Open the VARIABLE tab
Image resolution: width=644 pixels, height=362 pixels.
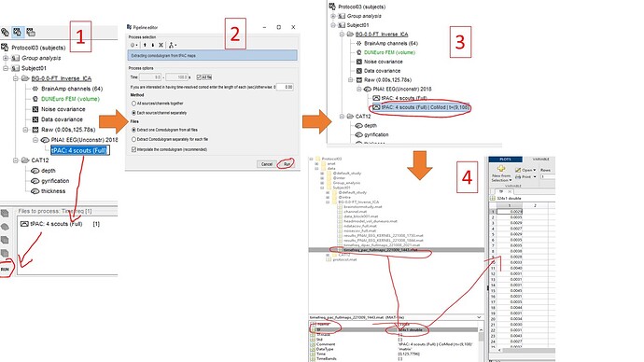click(x=540, y=160)
